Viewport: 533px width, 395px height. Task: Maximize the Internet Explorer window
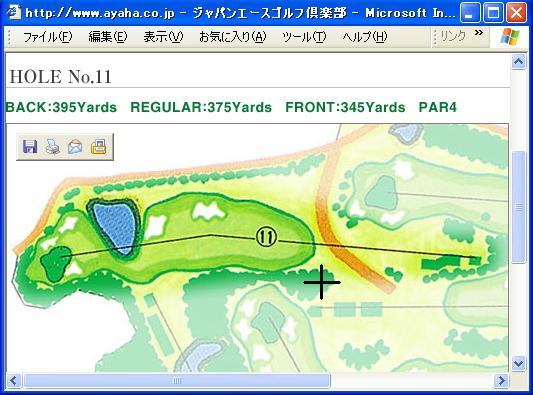coord(493,13)
